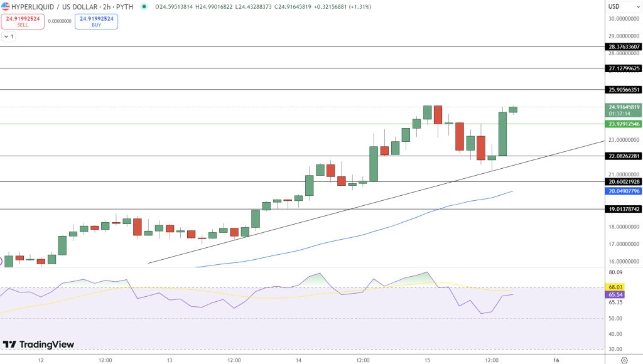Click the spread value 0.00000000 between SELL and BUY
The height and width of the screenshot is (364, 643).
tap(60, 21)
